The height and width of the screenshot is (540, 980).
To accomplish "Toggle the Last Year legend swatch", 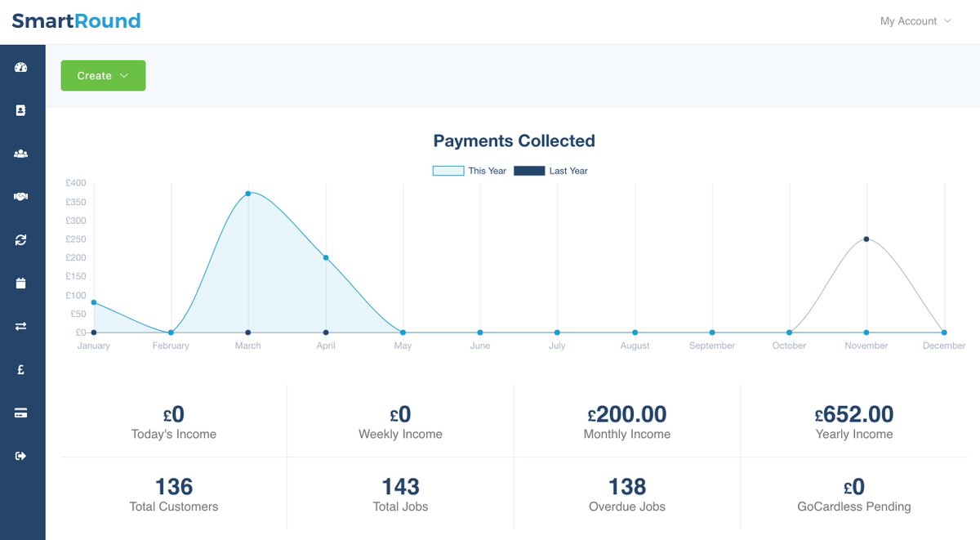I will pos(528,171).
